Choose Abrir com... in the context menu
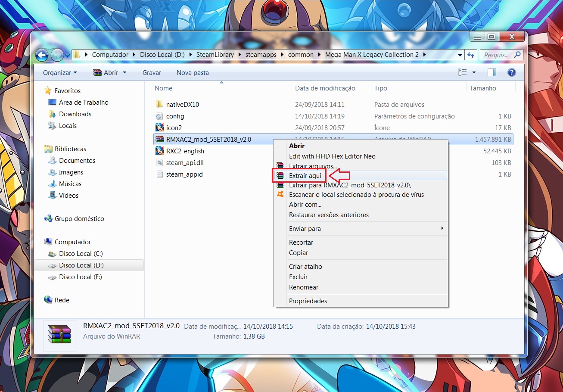 coord(361,205)
